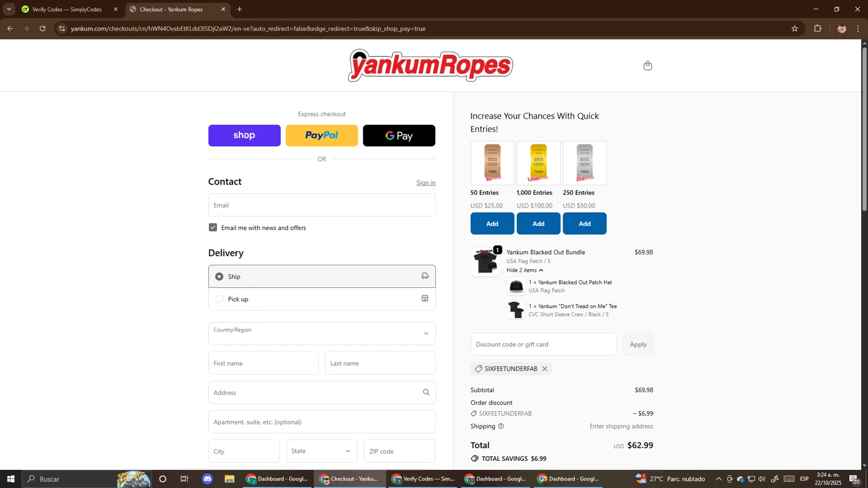Viewport: 868px width, 488px height.
Task: Click the Discount code or gift card field
Action: click(543, 344)
